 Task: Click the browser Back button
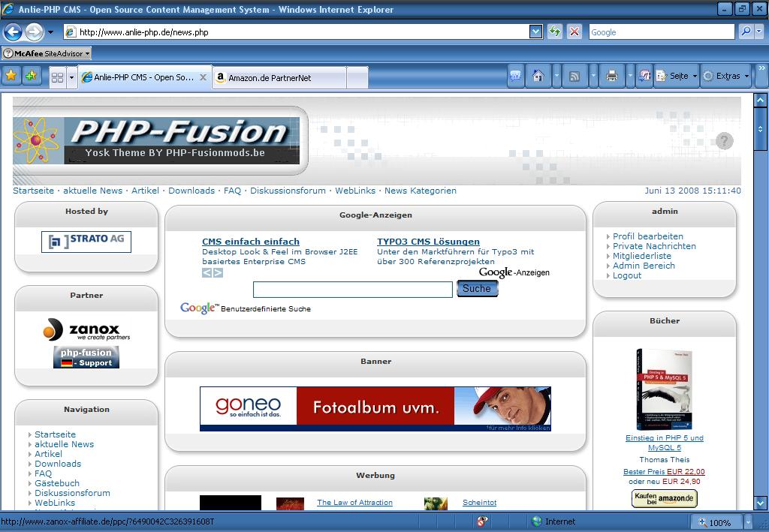point(13,32)
